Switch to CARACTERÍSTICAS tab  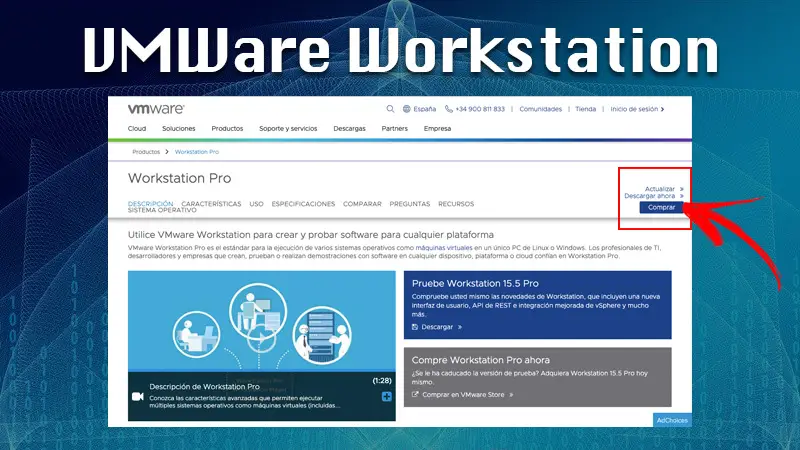click(211, 204)
